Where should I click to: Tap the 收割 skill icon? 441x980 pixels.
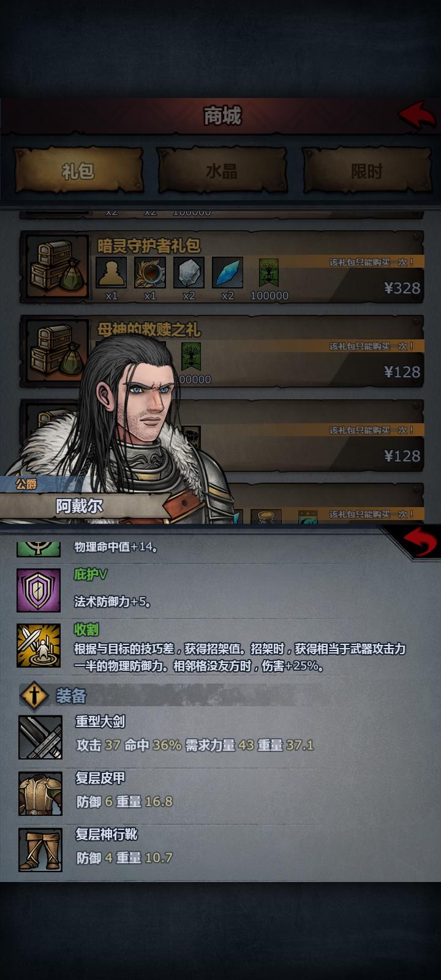pos(39,646)
